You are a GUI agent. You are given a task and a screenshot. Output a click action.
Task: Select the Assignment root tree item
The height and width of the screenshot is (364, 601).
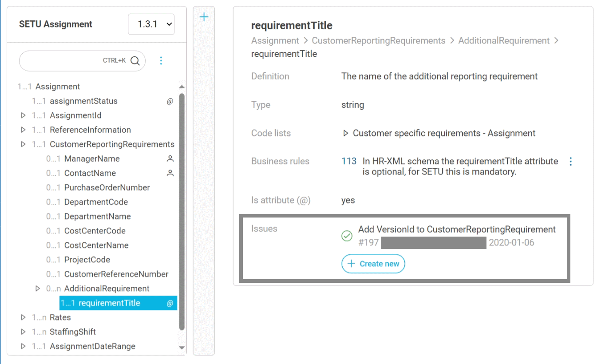click(58, 87)
